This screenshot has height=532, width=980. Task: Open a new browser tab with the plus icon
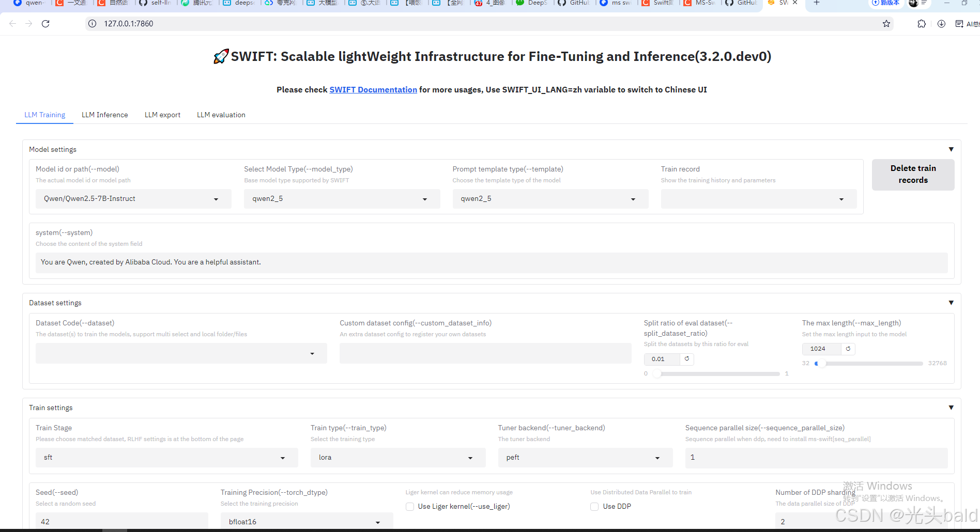pos(817,3)
